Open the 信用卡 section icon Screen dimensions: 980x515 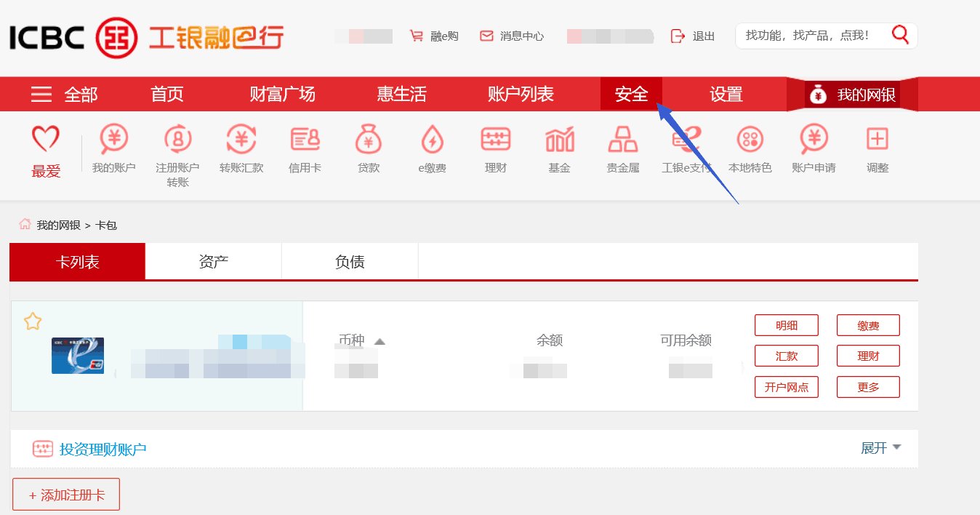point(305,149)
